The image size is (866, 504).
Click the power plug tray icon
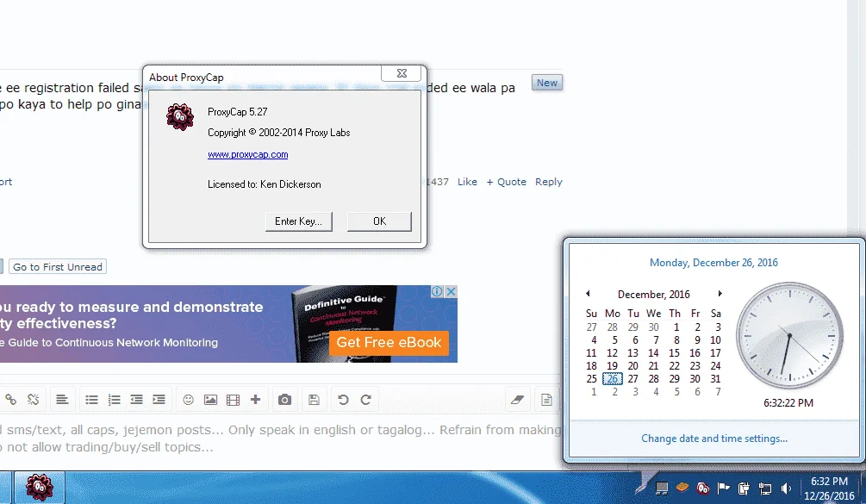click(x=744, y=488)
